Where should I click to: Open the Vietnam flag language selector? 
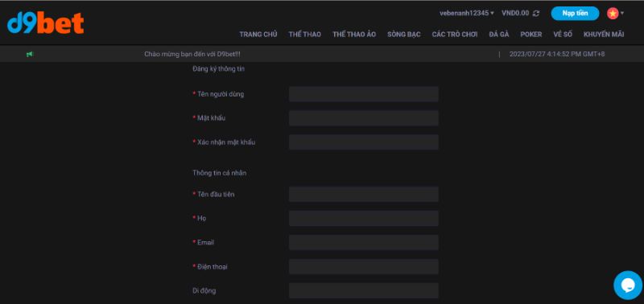pos(615,13)
